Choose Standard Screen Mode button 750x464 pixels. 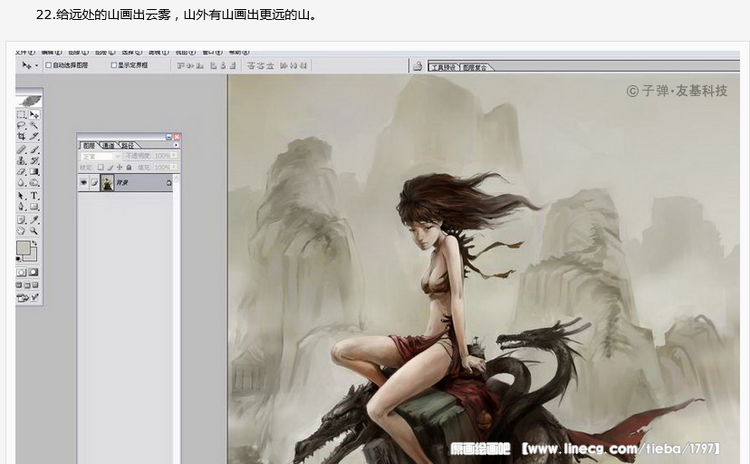coord(19,285)
